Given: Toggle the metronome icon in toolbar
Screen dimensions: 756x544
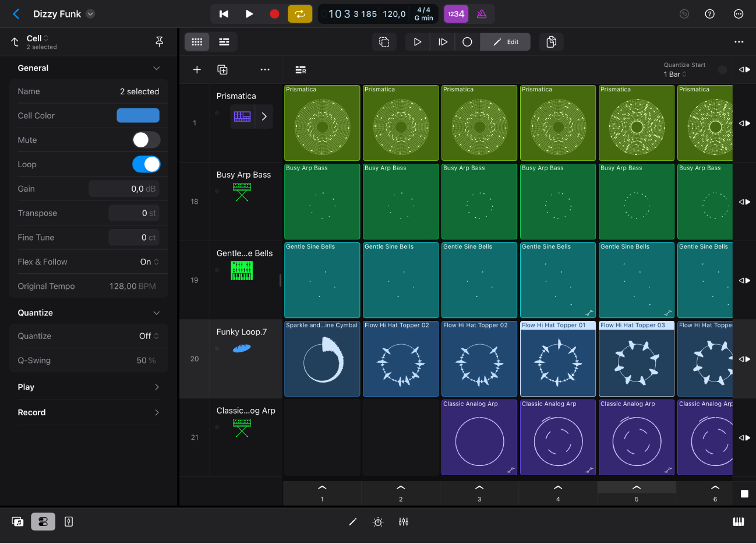Looking at the screenshot, I should pos(481,13).
